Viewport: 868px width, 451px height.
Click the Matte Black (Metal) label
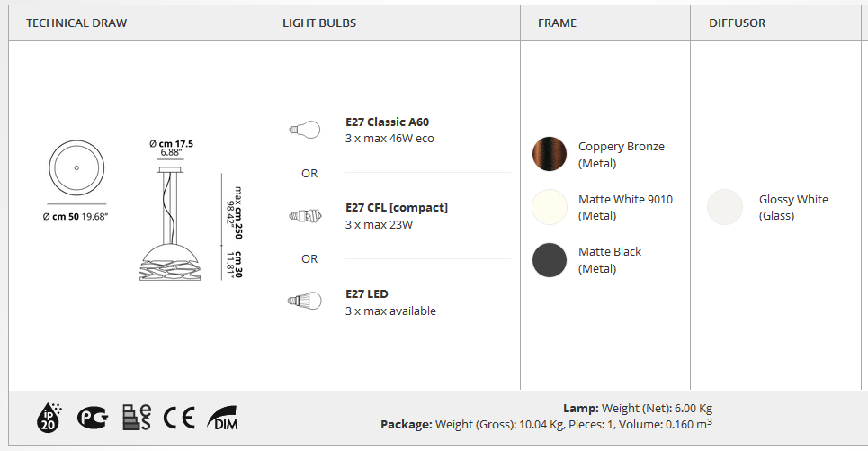coord(610,260)
